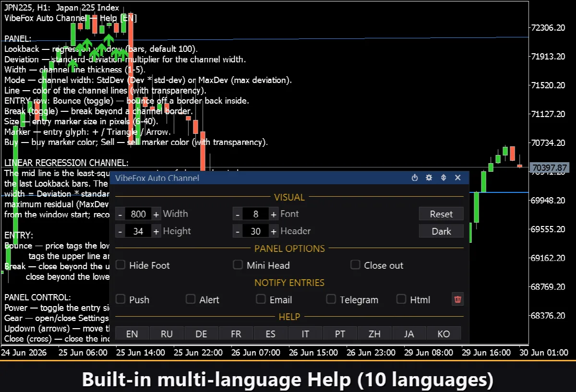Click the up-down arrows move icon
The image size is (576, 392).
coord(444,178)
